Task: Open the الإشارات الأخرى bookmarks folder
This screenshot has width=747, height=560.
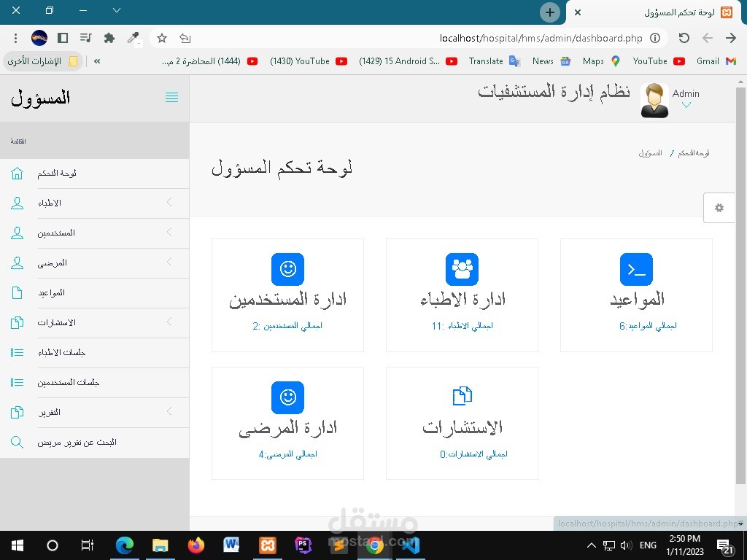Action: point(43,61)
